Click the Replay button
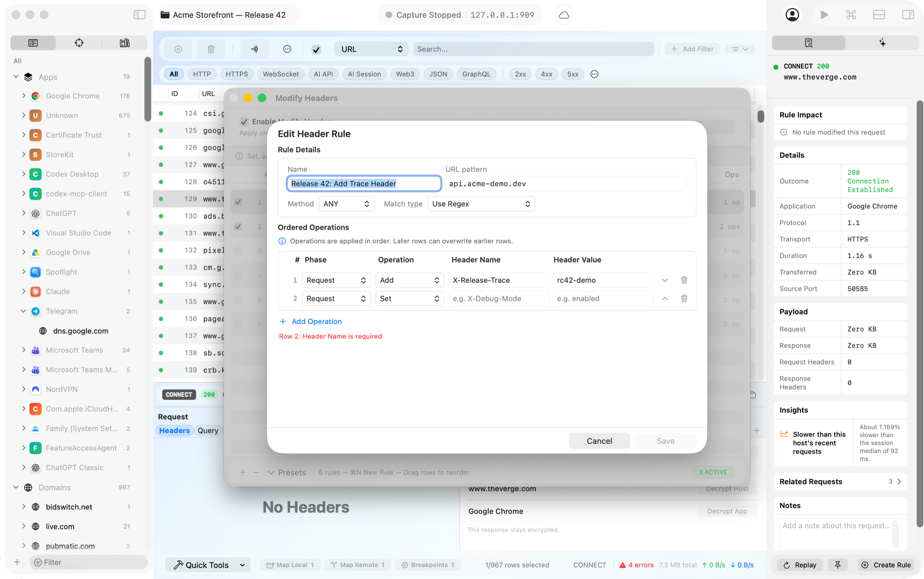 tap(800, 565)
